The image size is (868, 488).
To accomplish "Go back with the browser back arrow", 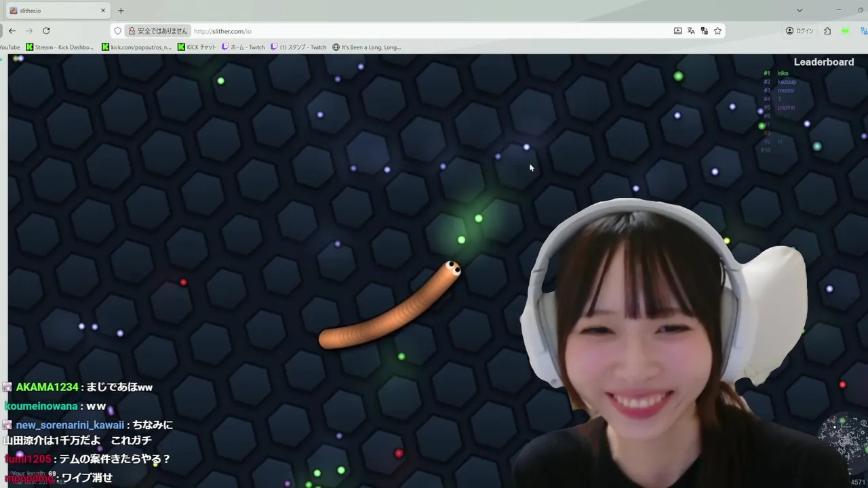I will point(12,31).
